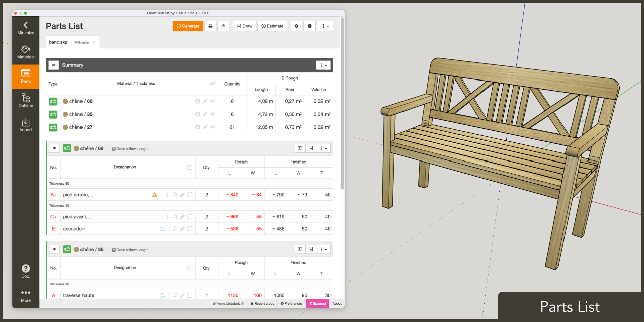The image size is (644, 322).
Task: Click down arrow icon in pied avant row
Action: pyautogui.click(x=168, y=217)
